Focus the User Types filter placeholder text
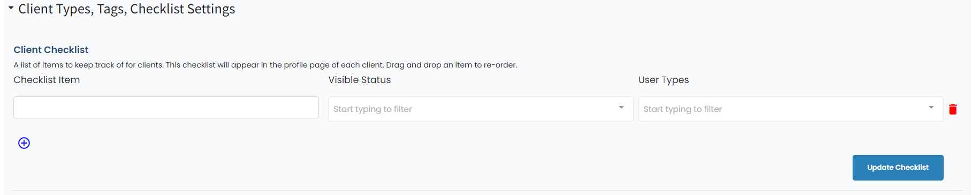 click(x=682, y=109)
